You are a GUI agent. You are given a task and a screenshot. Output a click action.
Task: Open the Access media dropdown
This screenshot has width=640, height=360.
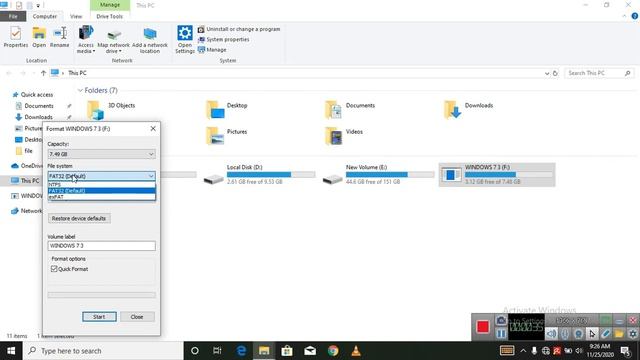[x=86, y=39]
